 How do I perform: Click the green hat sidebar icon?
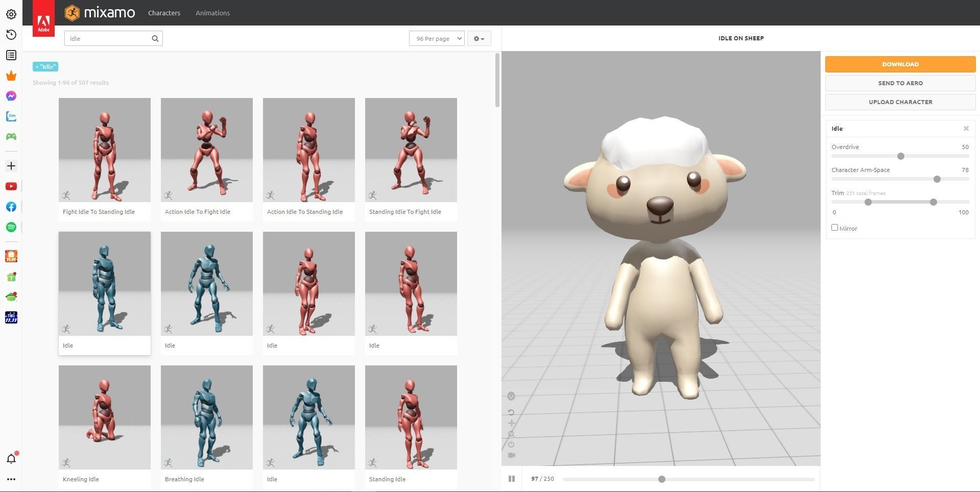[11, 297]
